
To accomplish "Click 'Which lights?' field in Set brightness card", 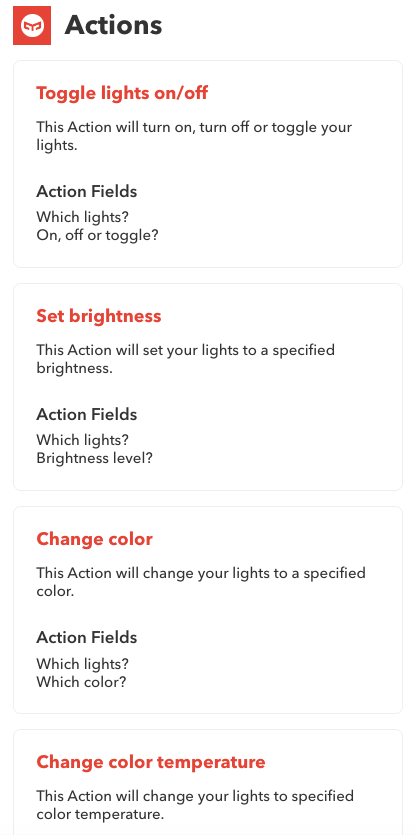I will [83, 440].
